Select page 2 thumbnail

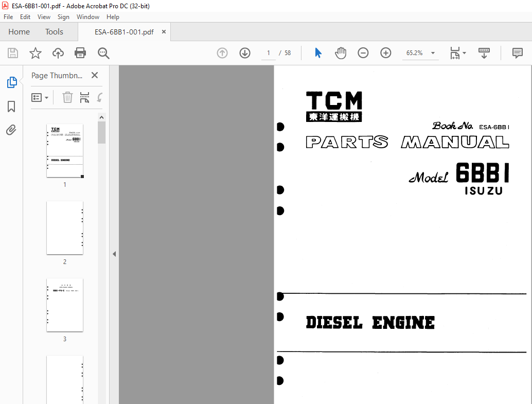point(65,228)
